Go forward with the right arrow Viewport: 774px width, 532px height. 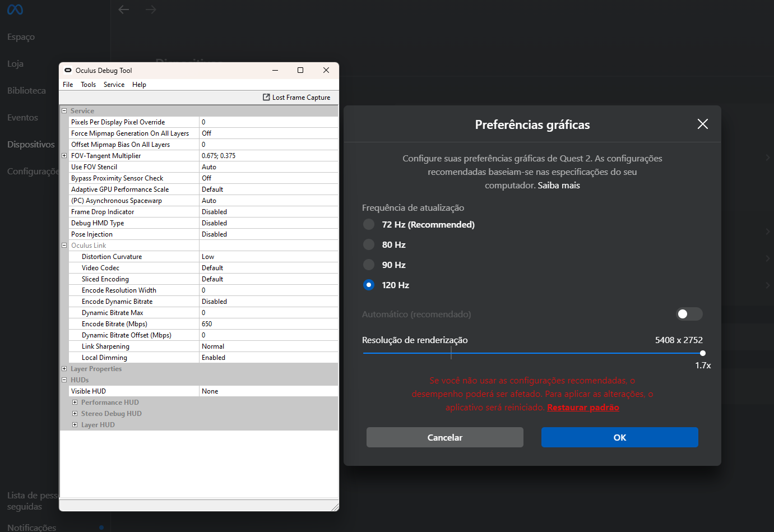click(151, 10)
